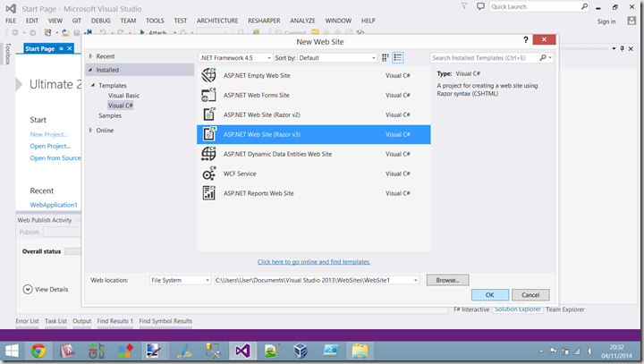Click the Quick Launch search icon
The width and height of the screenshot is (644, 364).
tap(584, 6)
